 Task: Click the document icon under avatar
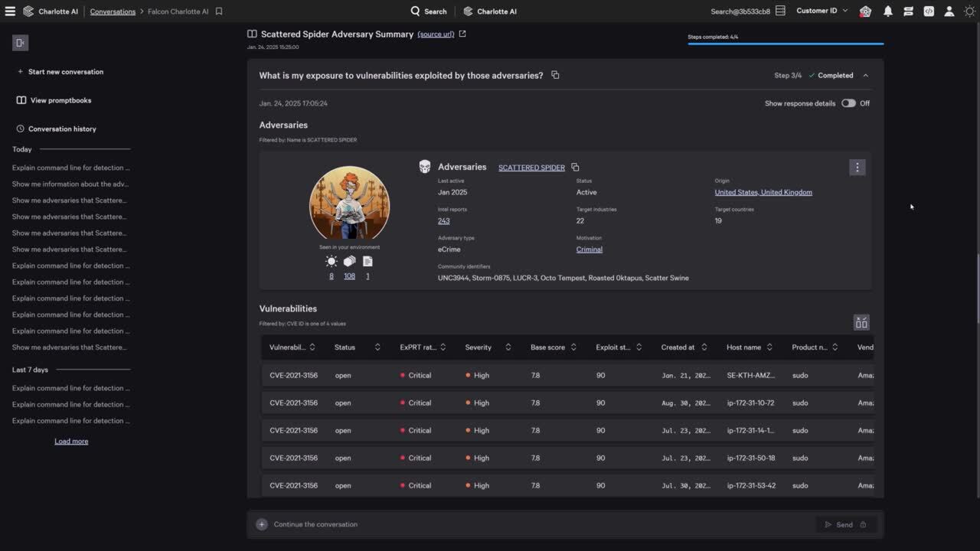[367, 261]
